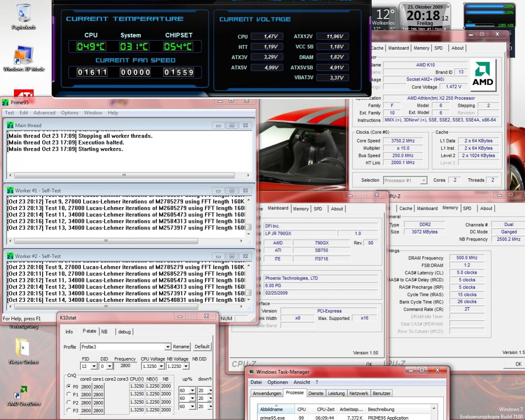Image resolution: width=525 pixels, height=420 pixels.
Task: Restore the Worker #2 child window
Action: tap(232, 256)
